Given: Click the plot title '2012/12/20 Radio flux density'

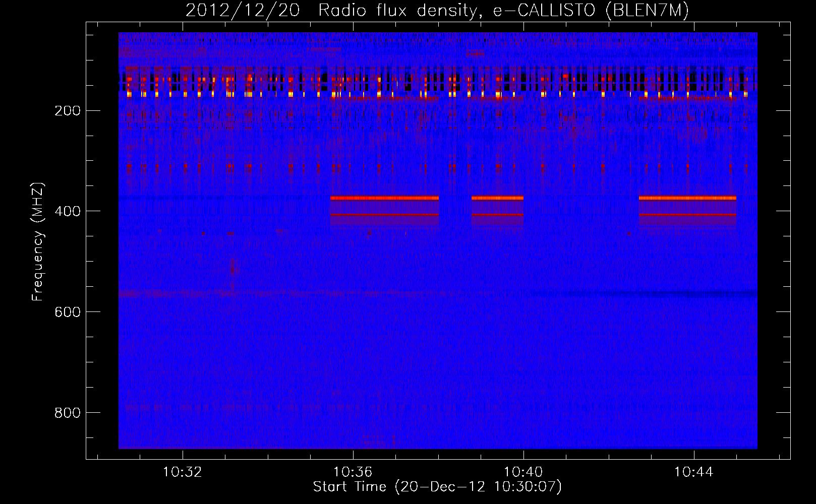Looking at the screenshot, I should [x=437, y=10].
